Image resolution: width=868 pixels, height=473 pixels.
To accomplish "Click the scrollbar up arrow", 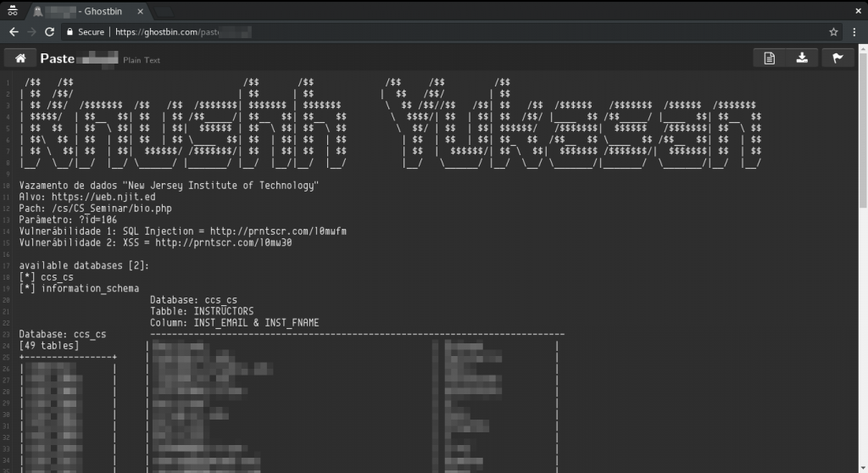I will tap(863, 48).
